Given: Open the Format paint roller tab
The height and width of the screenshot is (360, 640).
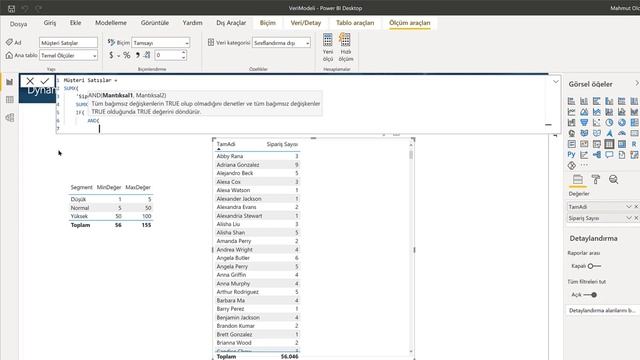Looking at the screenshot, I should [596, 179].
